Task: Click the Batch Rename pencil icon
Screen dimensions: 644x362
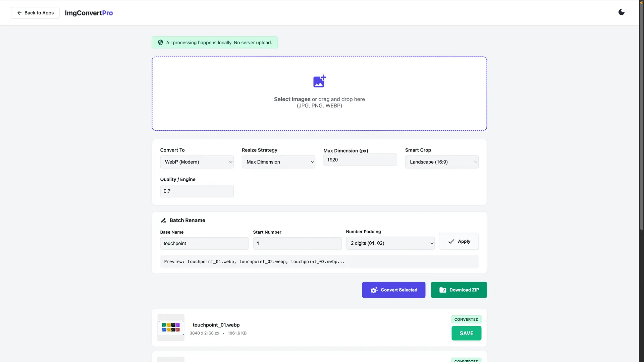Action: (163, 220)
